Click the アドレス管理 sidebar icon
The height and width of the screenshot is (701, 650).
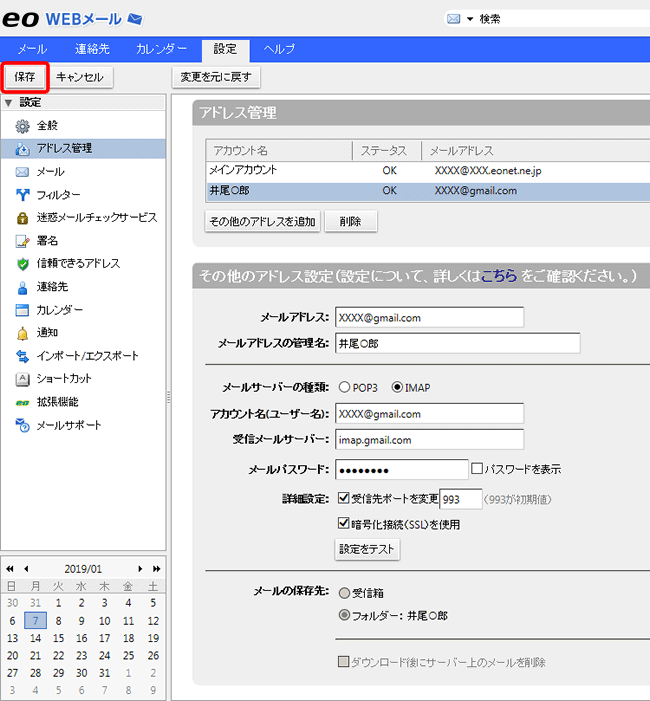click(22, 149)
